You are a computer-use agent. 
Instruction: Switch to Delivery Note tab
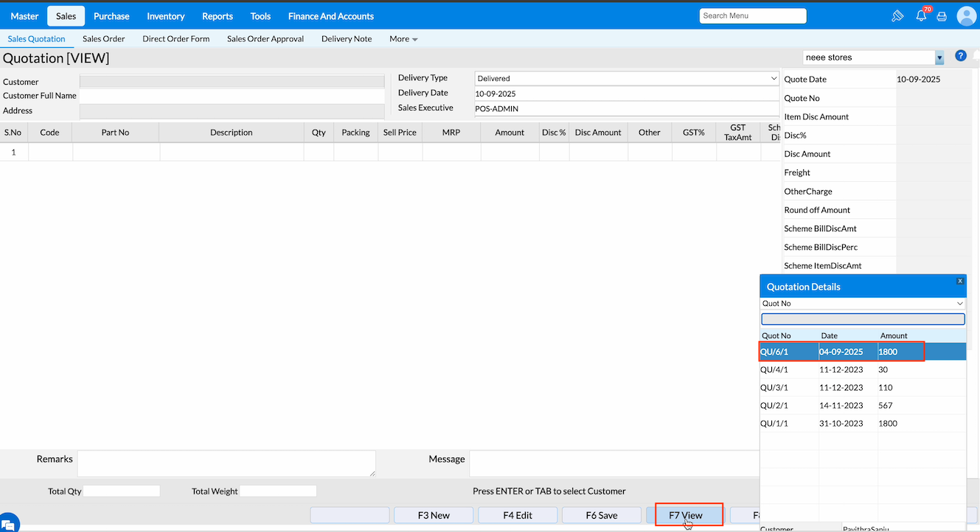347,39
